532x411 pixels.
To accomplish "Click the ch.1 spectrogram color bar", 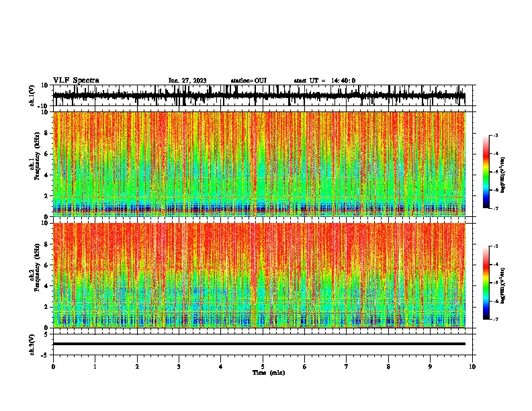I will coord(486,172).
